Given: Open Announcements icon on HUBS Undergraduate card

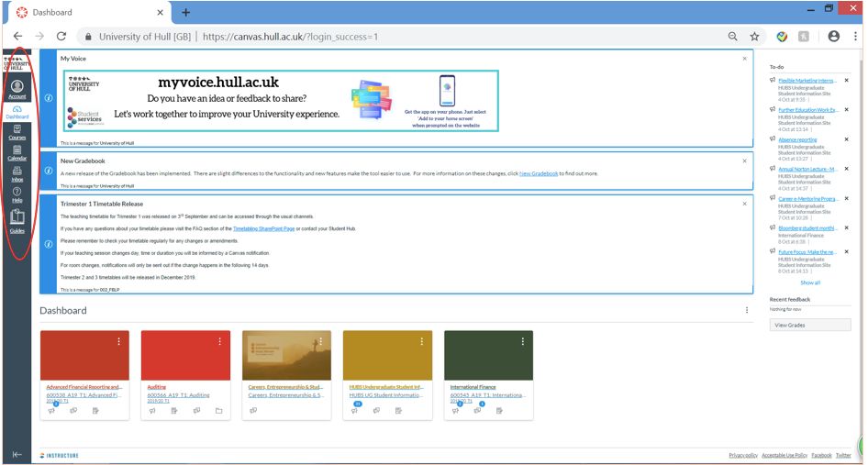Looking at the screenshot, I should (354, 410).
